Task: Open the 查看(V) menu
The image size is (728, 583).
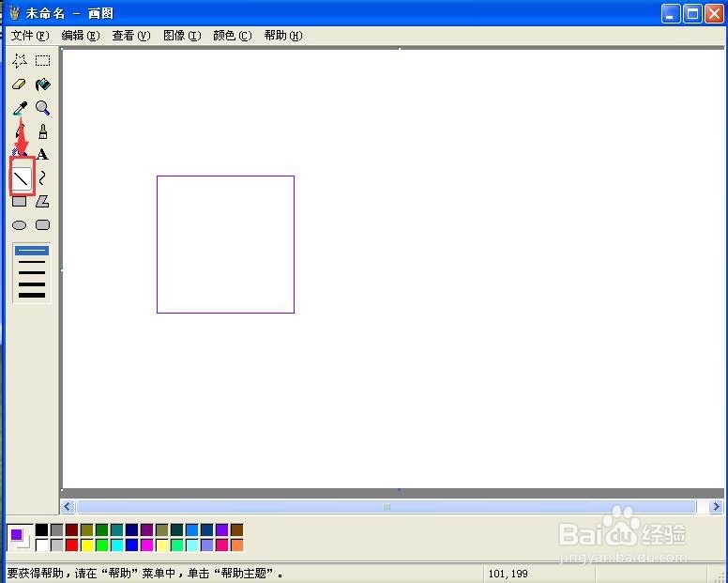Action: (x=131, y=36)
